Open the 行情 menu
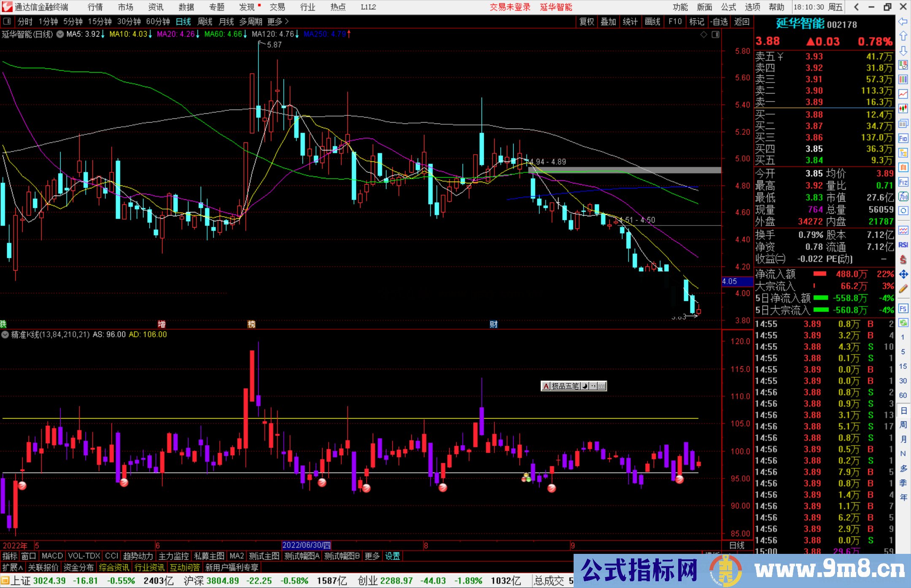 (x=95, y=7)
